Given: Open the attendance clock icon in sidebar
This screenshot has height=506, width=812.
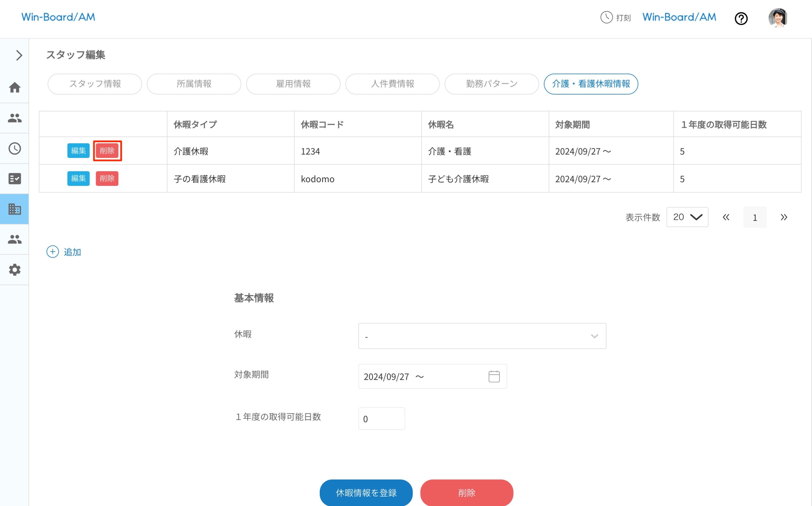Looking at the screenshot, I should [x=14, y=148].
